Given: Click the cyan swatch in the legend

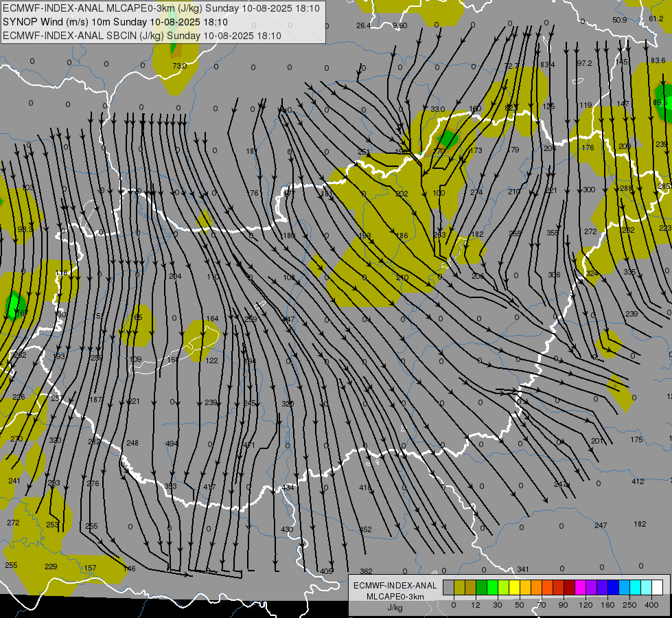Looking at the screenshot, I should (x=636, y=588).
